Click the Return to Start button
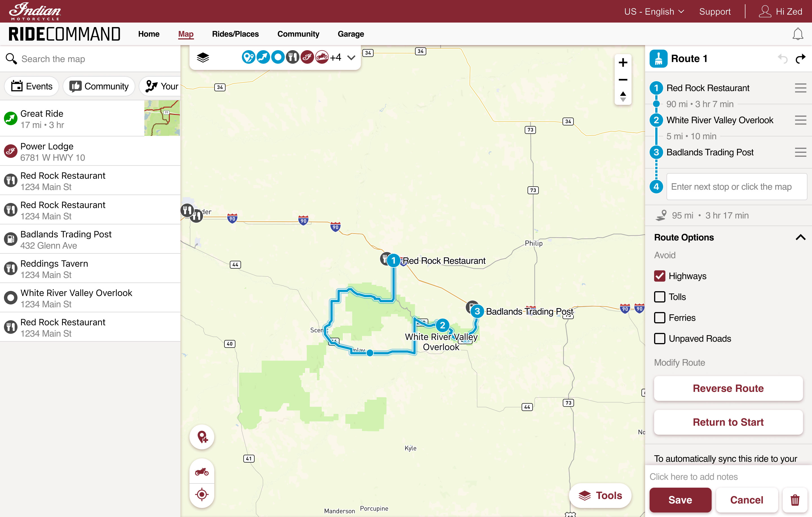Image resolution: width=812 pixels, height=517 pixels. tap(728, 422)
